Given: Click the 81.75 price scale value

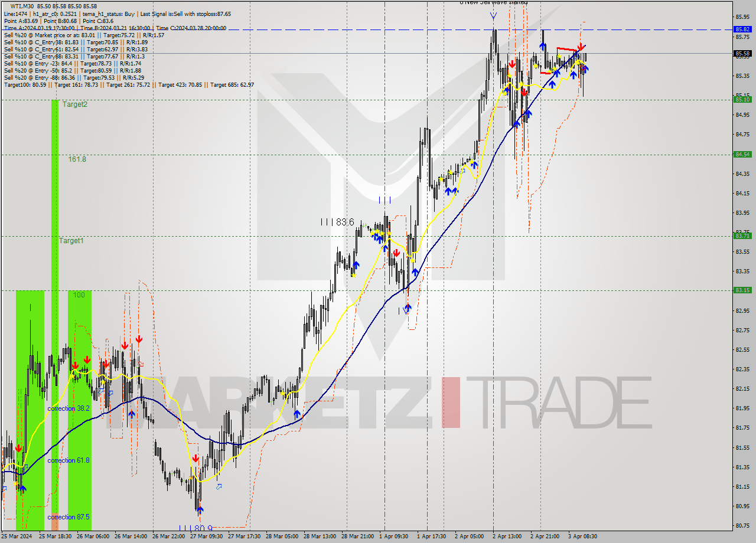Looking at the screenshot, I should [x=742, y=427].
